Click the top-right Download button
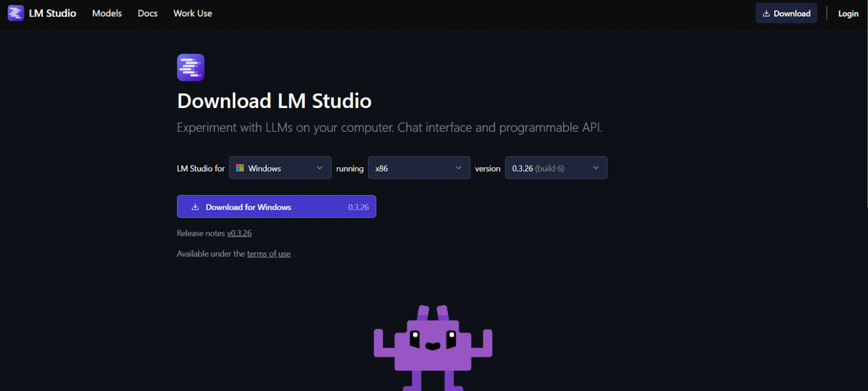Screen dimensions: 868x391 pyautogui.click(x=786, y=13)
